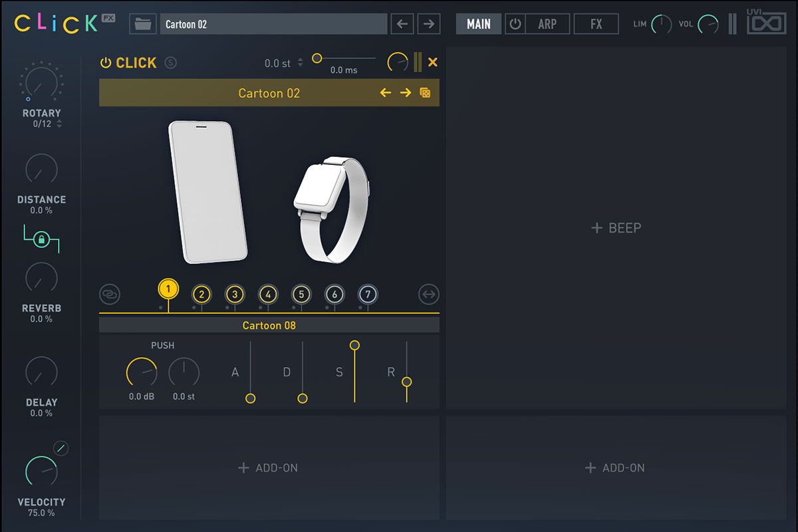Click the REVERB knob

click(x=41, y=278)
